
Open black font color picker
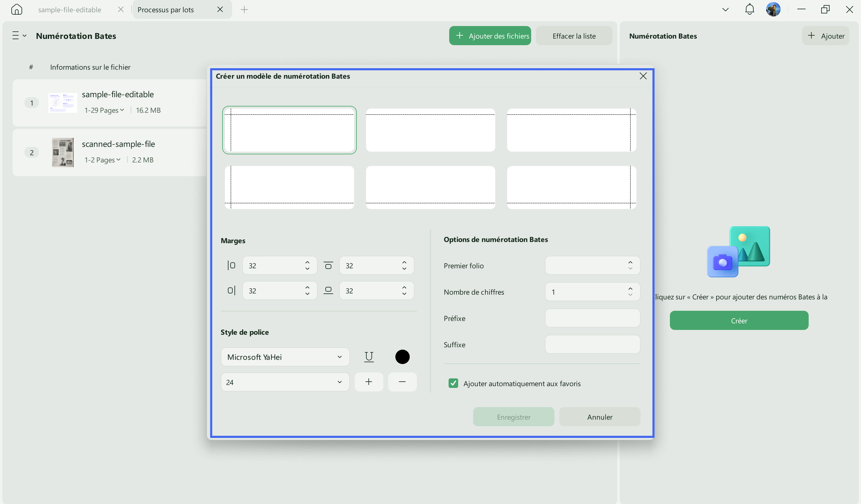point(402,357)
